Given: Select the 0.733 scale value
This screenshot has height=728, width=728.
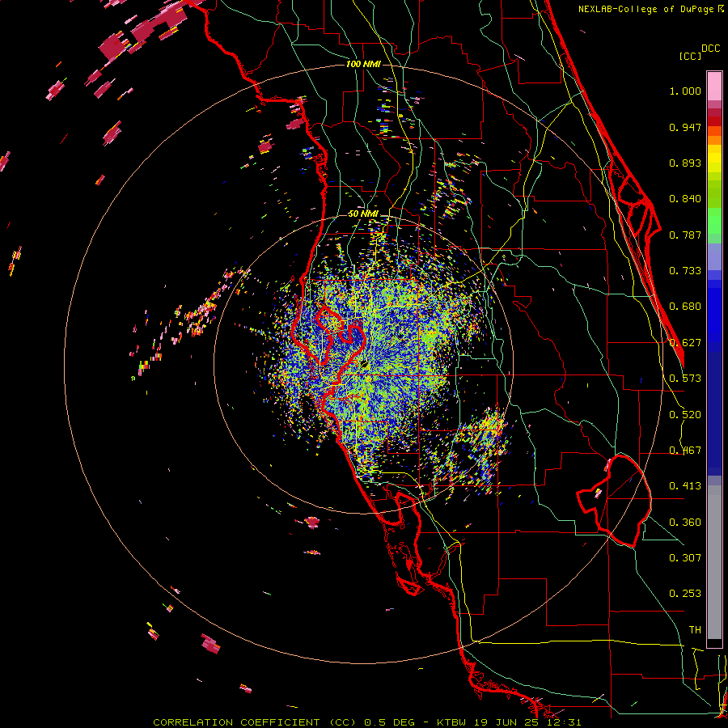Looking at the screenshot, I should 685,271.
